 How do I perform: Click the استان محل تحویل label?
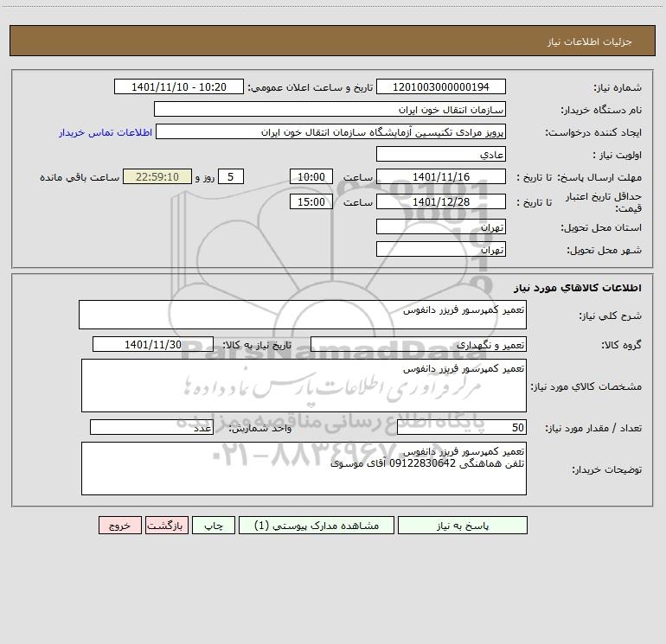point(601,227)
